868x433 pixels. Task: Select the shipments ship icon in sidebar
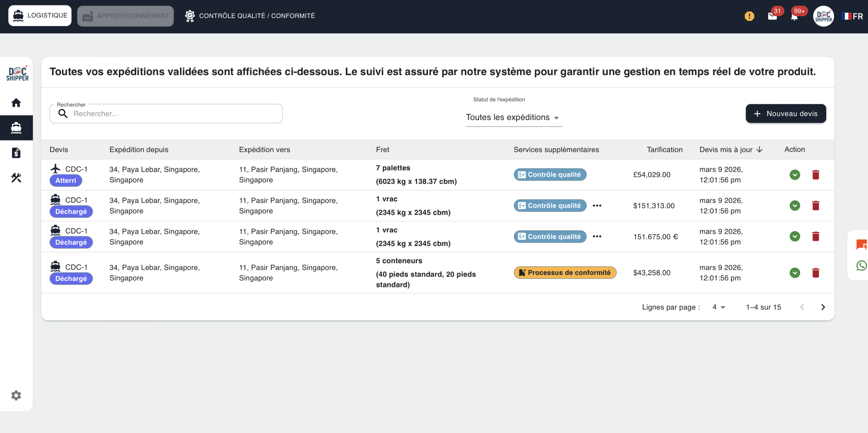(x=16, y=128)
